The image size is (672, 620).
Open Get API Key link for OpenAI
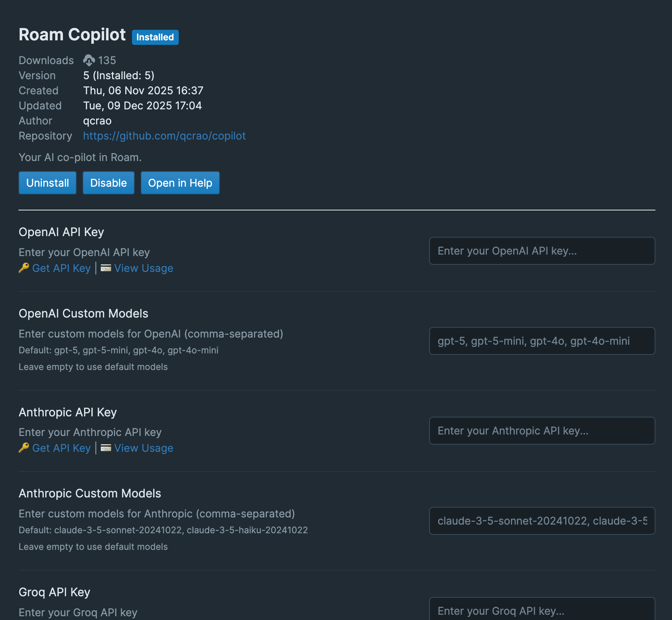[61, 268]
